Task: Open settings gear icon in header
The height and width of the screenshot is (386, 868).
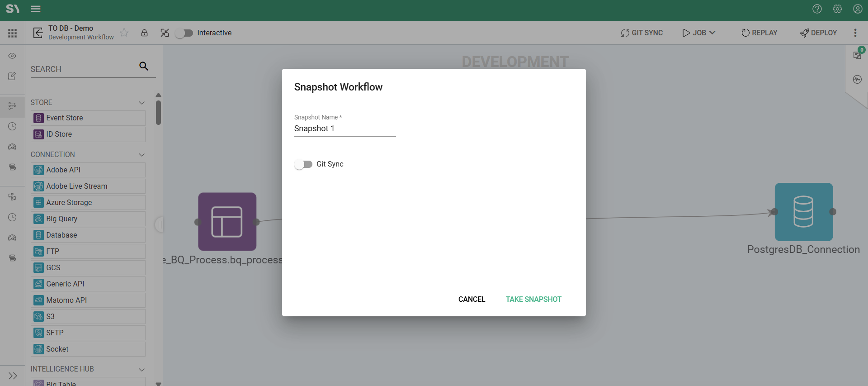Action: 837,9
